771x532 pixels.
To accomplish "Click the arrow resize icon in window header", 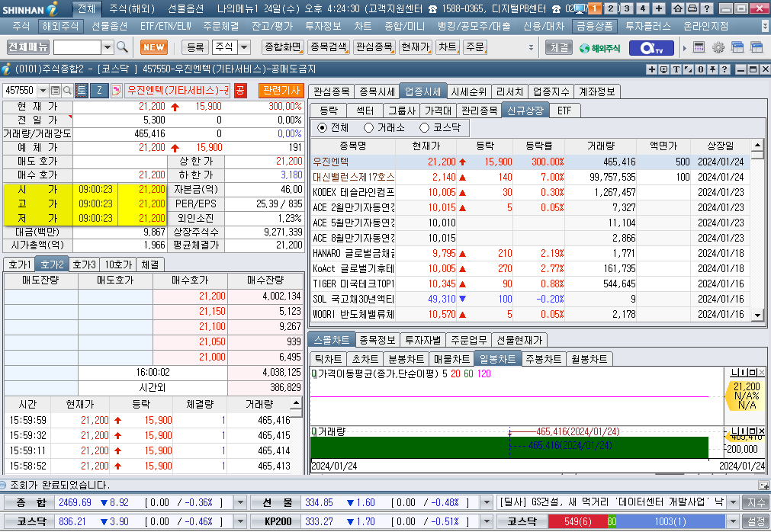I will pos(689,69).
